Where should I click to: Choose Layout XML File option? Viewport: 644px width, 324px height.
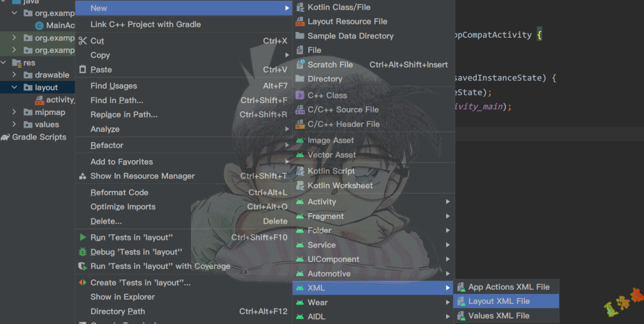coord(498,301)
